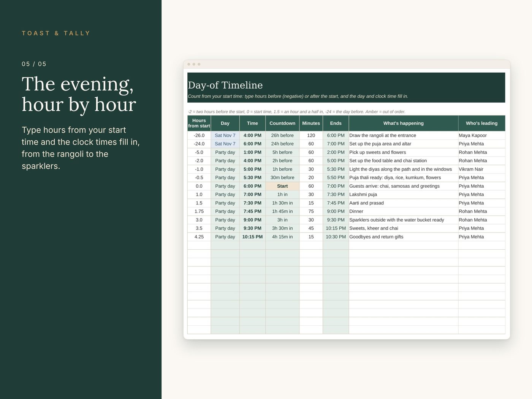This screenshot has height=399, width=532.
Task: Click the Aarti and prasad activity cell
Action: click(x=404, y=203)
